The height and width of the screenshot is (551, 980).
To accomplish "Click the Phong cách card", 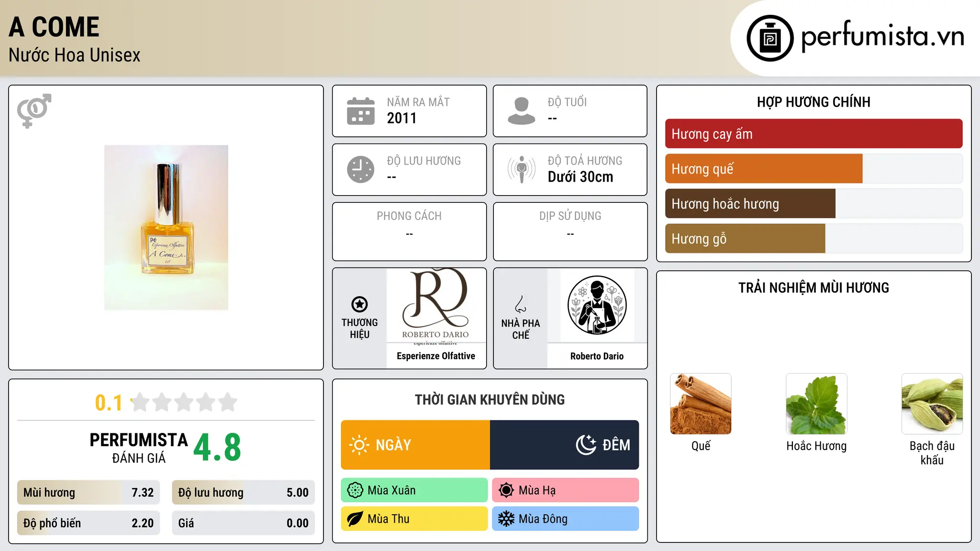I will click(x=409, y=231).
